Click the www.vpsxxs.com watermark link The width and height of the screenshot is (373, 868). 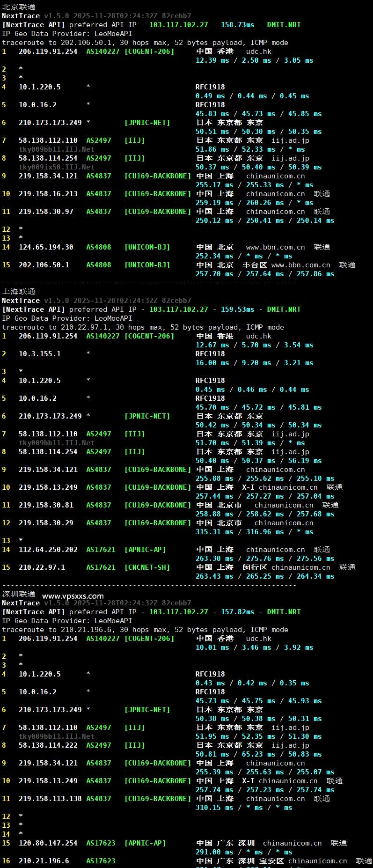pos(73,596)
